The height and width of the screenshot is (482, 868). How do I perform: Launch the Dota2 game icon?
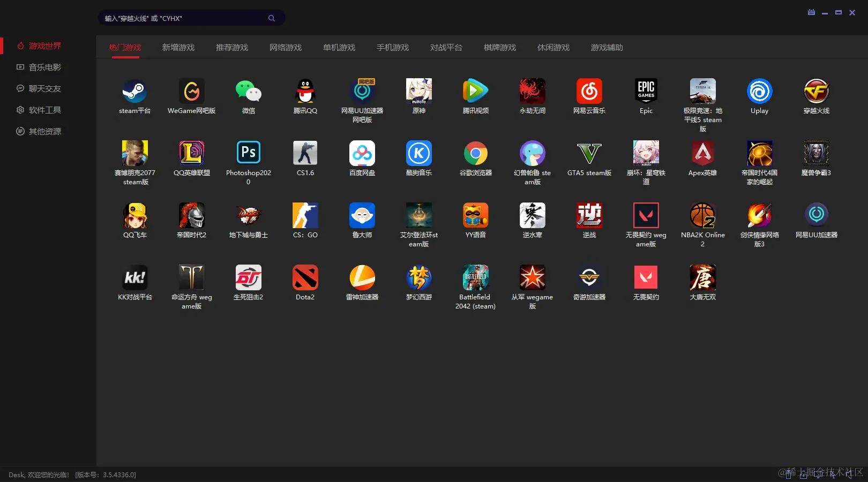click(305, 278)
